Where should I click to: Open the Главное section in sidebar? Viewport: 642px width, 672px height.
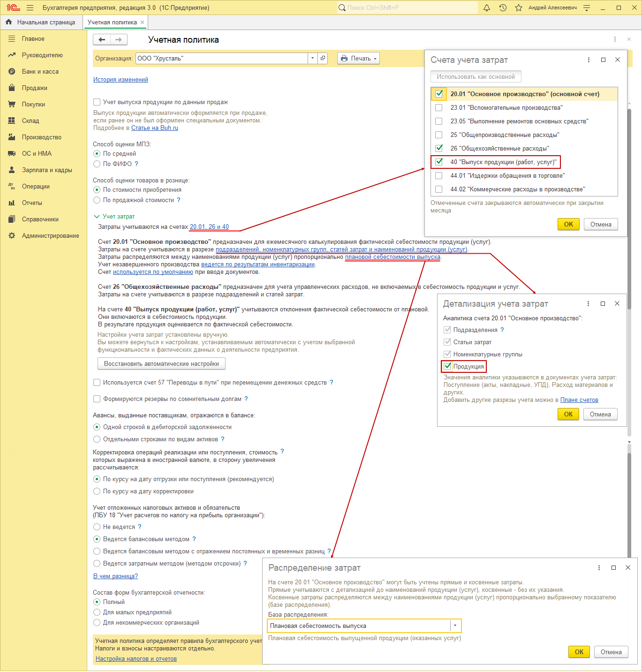33,39
